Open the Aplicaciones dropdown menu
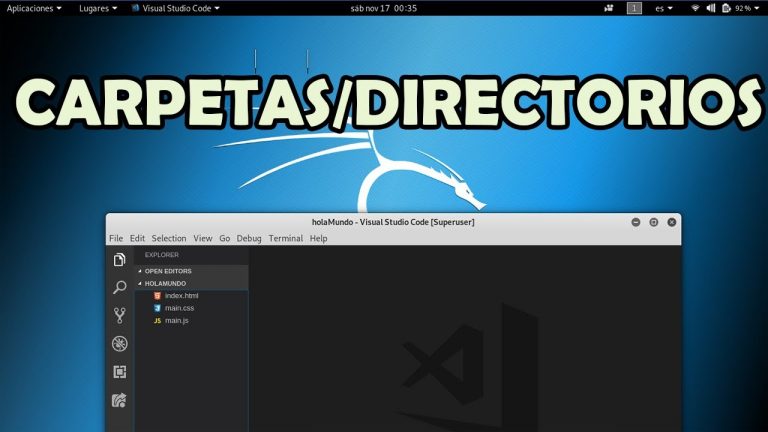Image resolution: width=768 pixels, height=432 pixels. tap(34, 8)
